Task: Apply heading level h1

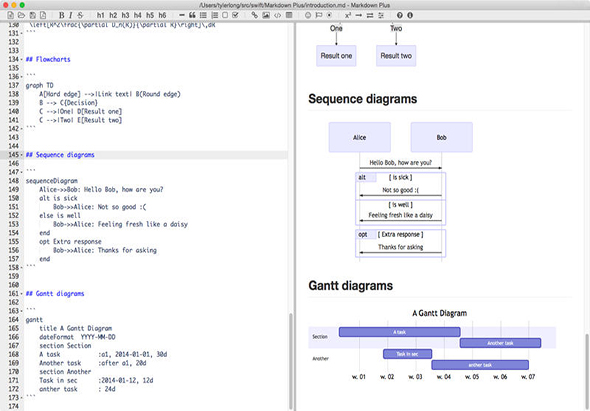Action: pyautogui.click(x=100, y=15)
